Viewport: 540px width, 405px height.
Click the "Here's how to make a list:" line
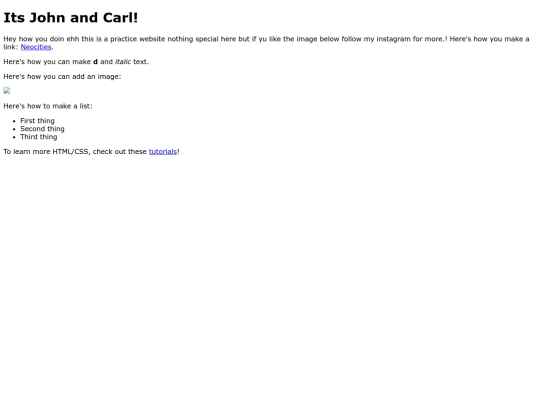click(x=48, y=106)
